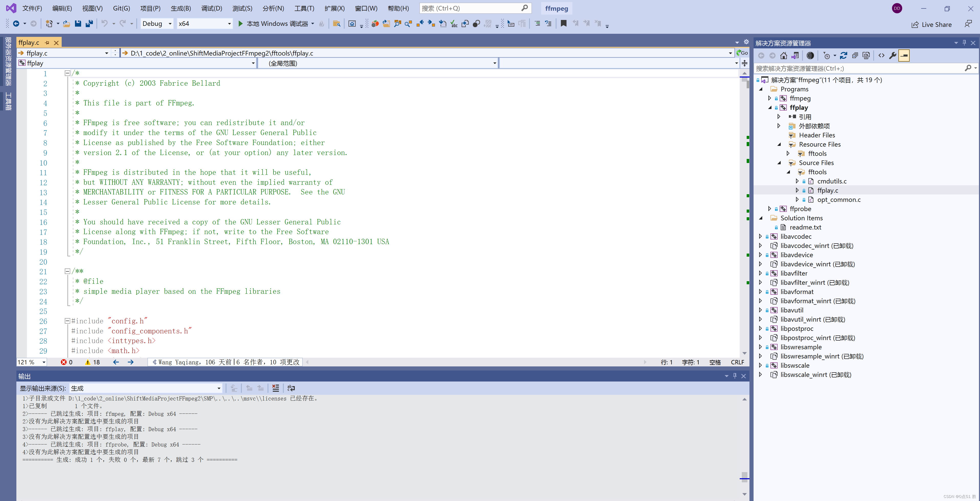Open the zoom level 121 % dropdown
The height and width of the screenshot is (501, 980).
pyautogui.click(x=31, y=362)
